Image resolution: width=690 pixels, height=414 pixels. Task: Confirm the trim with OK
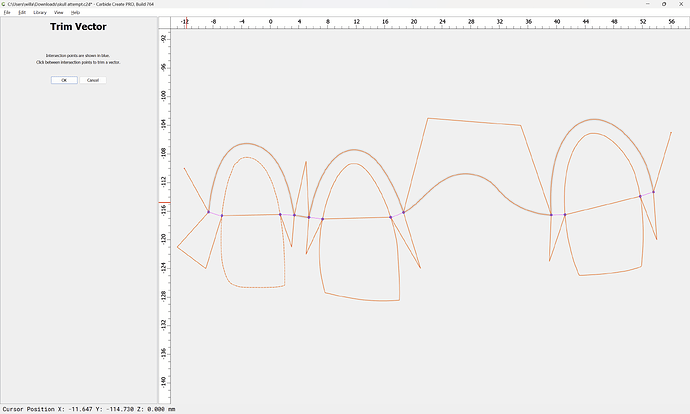64,80
